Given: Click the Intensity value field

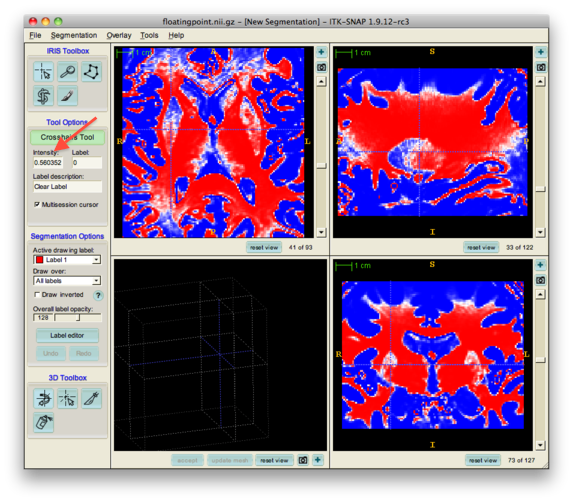Looking at the screenshot, I should coord(48,163).
